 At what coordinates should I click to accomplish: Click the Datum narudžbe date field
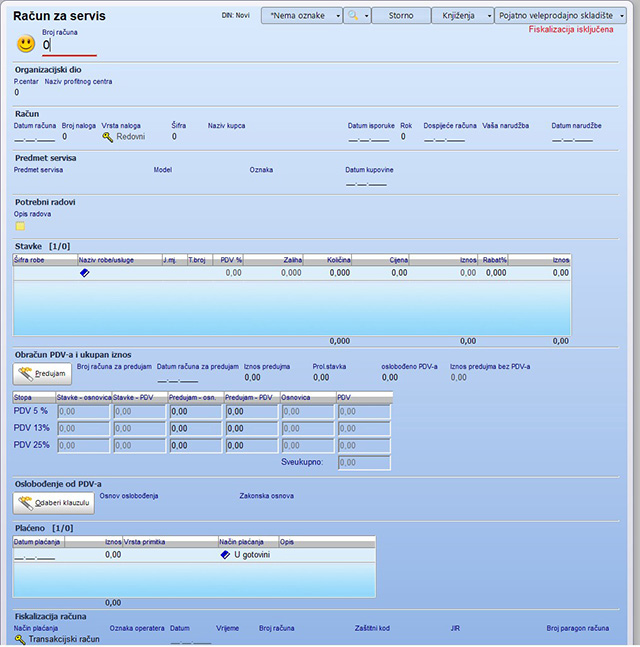click(572, 137)
